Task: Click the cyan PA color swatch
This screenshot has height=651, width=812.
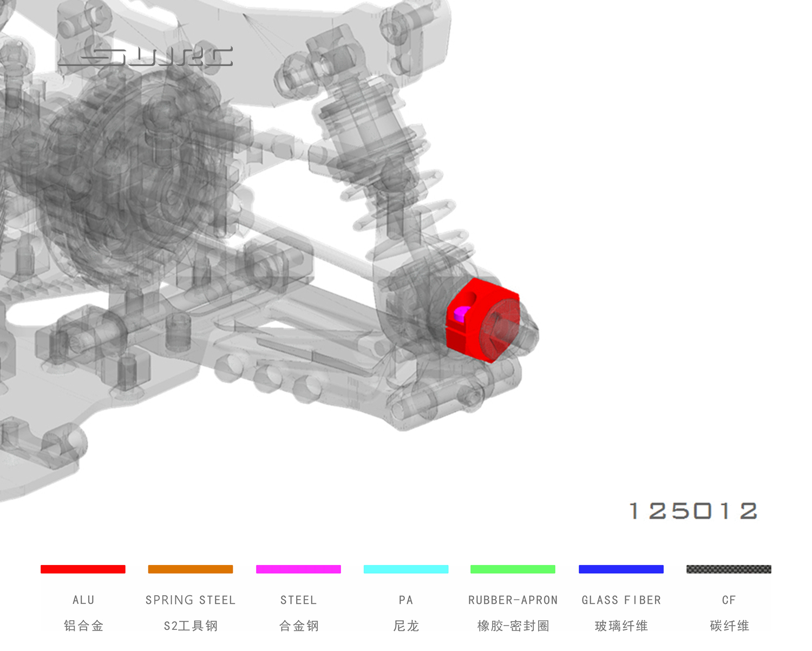Action: pos(406,569)
